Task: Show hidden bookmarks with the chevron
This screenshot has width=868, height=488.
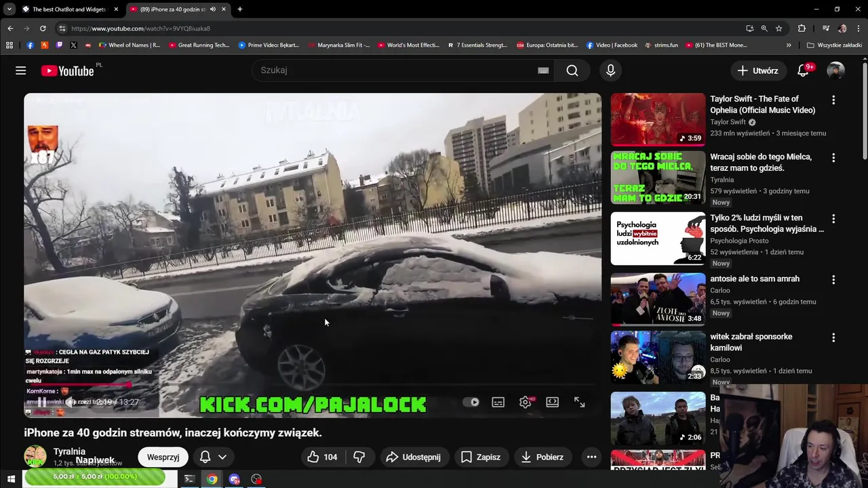Action: [789, 45]
